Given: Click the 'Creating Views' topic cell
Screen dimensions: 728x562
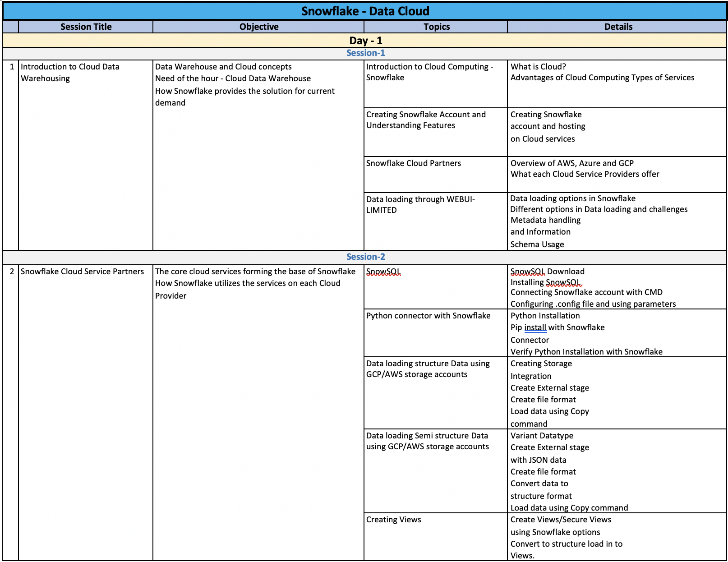Looking at the screenshot, I should [x=436, y=537].
